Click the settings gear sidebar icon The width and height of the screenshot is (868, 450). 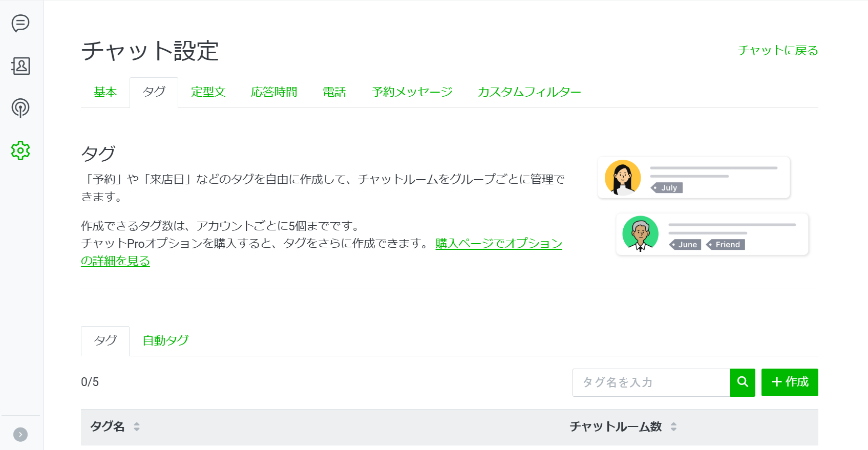20,151
